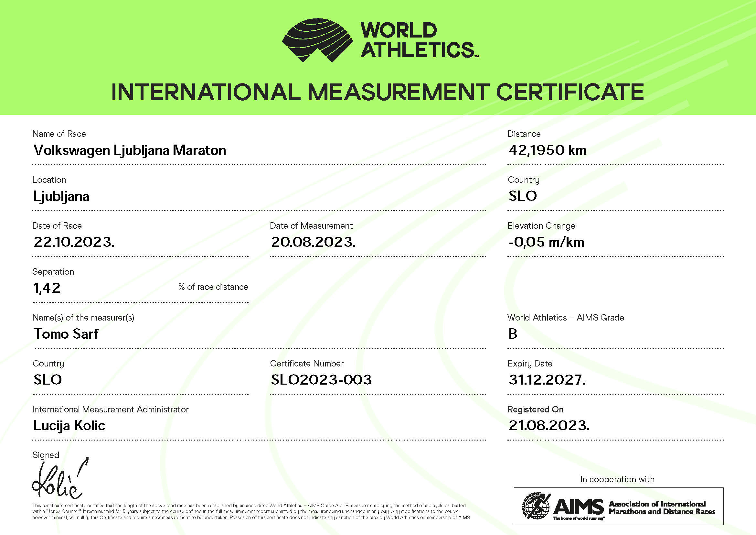Viewport: 756px width, 535px height.
Task: Click measurer name Tomo Sarf
Action: [66, 334]
